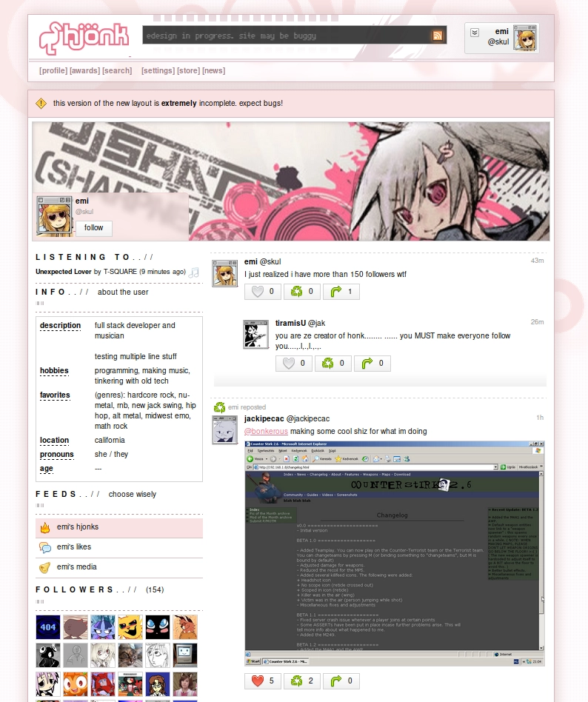The height and width of the screenshot is (702, 588).
Task: Click the 1h timestamp on jackipecac's post
Action: pyautogui.click(x=540, y=418)
